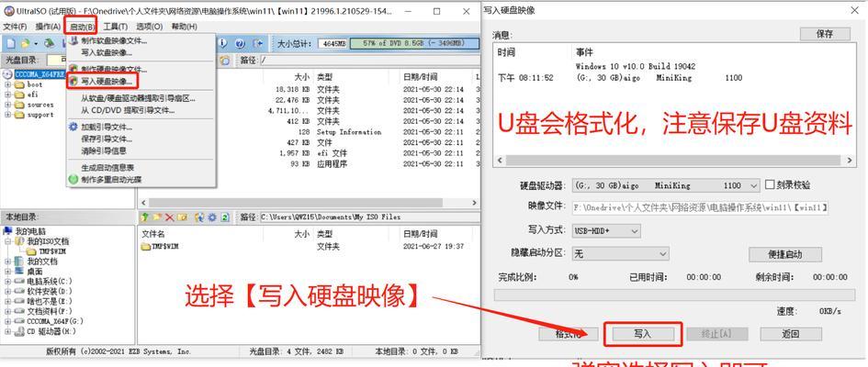The width and height of the screenshot is (868, 367).
Task: Expand the 软件安装(D:) drive node
Action: click(x=7, y=291)
